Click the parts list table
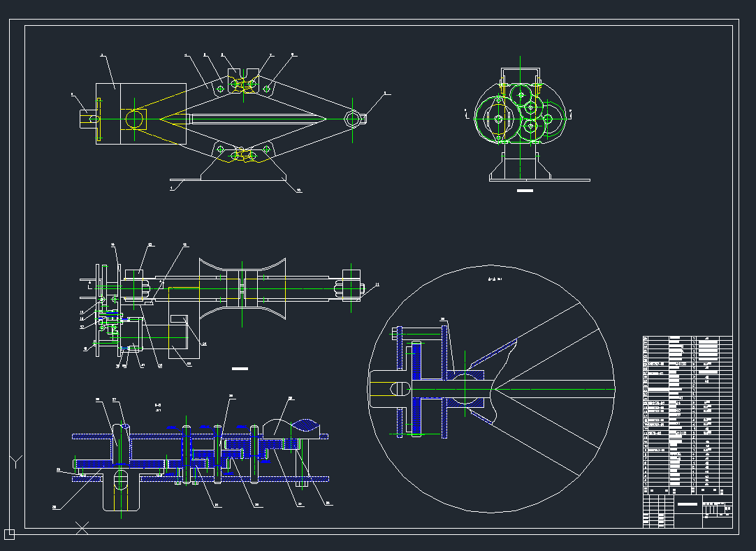The height and width of the screenshot is (551, 756). [687, 413]
